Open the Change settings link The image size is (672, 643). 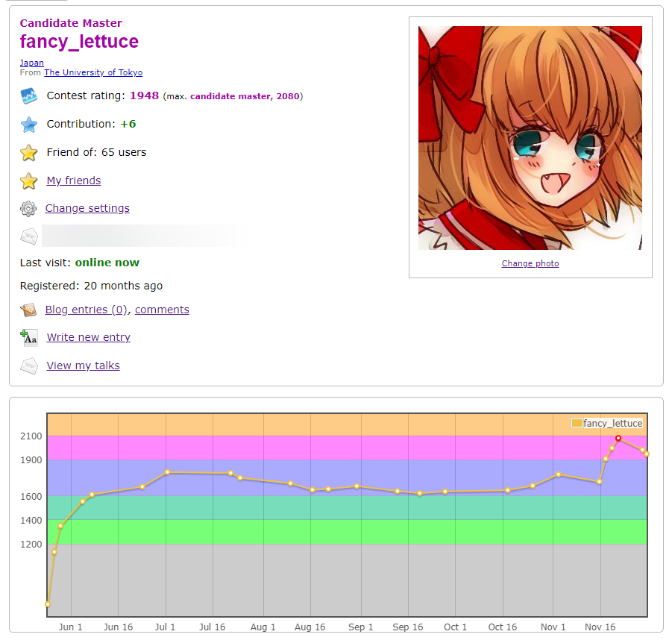click(87, 208)
